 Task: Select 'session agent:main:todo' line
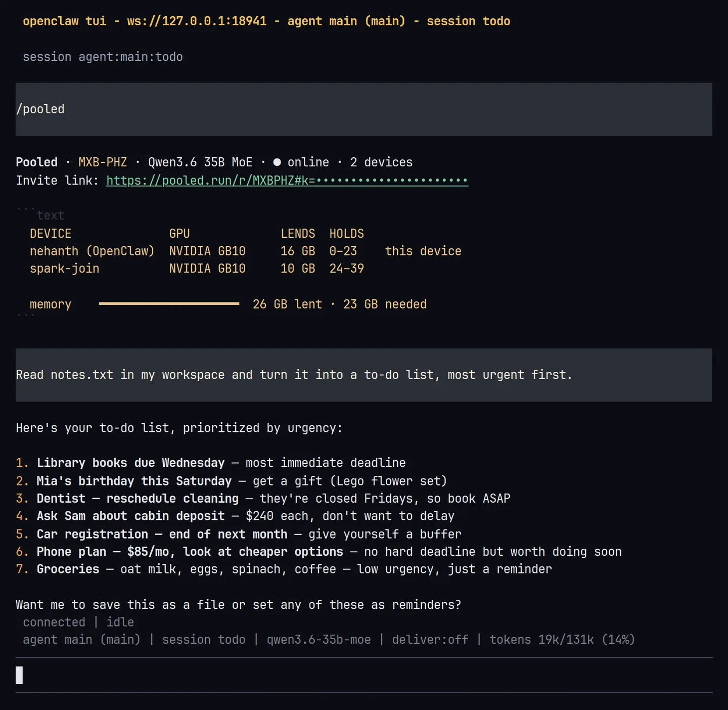coord(103,57)
